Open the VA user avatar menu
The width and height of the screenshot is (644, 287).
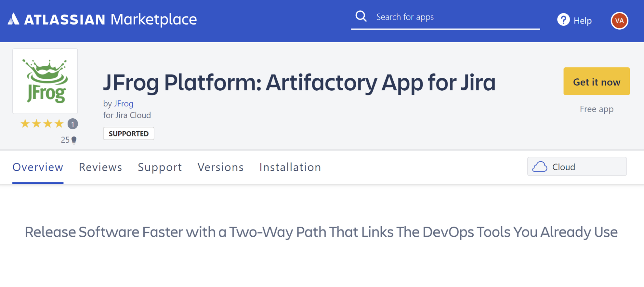click(x=619, y=21)
